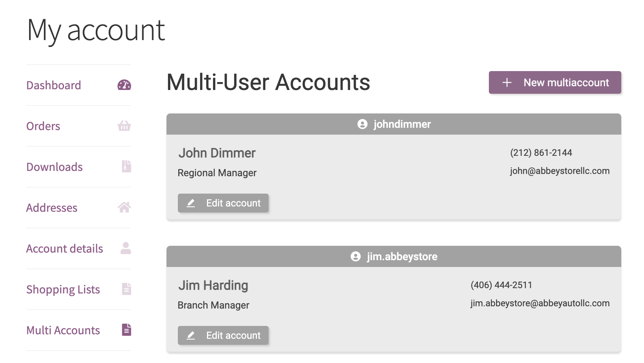
Task: Open the Dashboard section
Action: point(54,85)
